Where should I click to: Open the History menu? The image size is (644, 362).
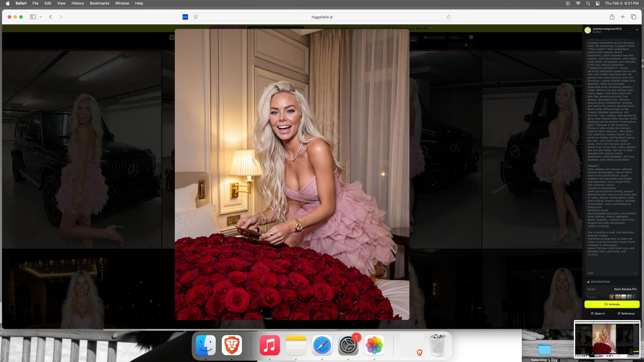[x=77, y=3]
